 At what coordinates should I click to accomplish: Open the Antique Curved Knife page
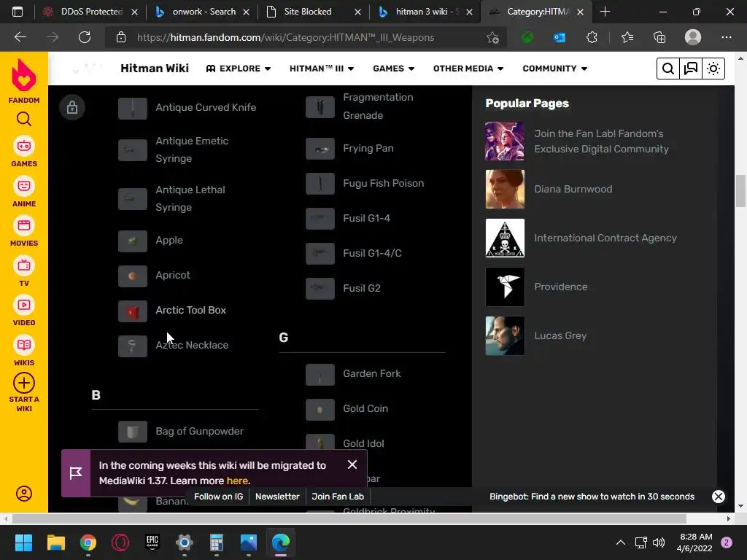(206, 107)
